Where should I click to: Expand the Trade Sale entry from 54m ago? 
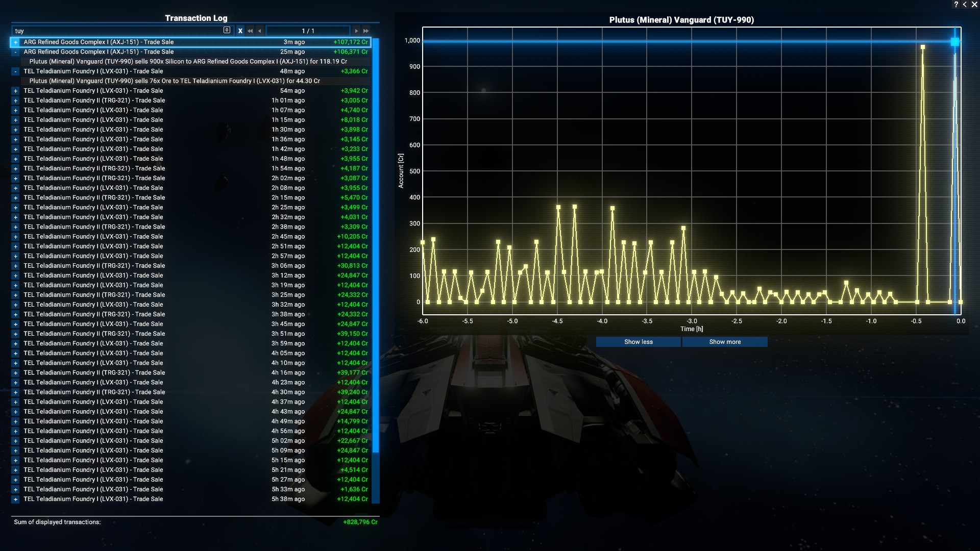pyautogui.click(x=15, y=91)
